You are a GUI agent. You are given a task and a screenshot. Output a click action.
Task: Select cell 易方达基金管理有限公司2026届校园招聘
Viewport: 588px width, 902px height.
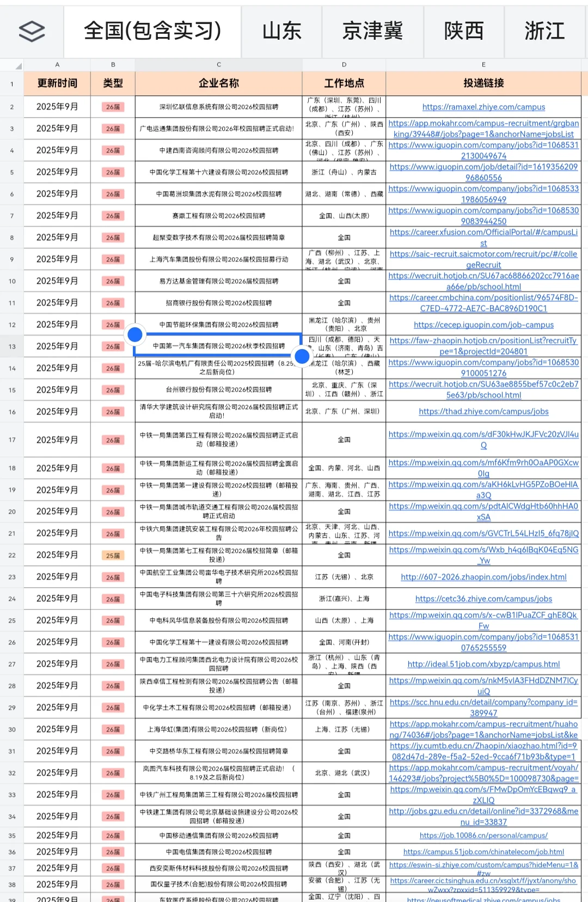pos(219,281)
